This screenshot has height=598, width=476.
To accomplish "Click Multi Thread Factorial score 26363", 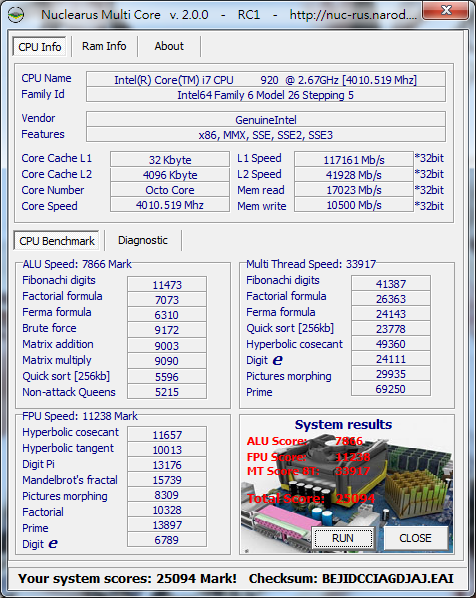I will click(391, 299).
